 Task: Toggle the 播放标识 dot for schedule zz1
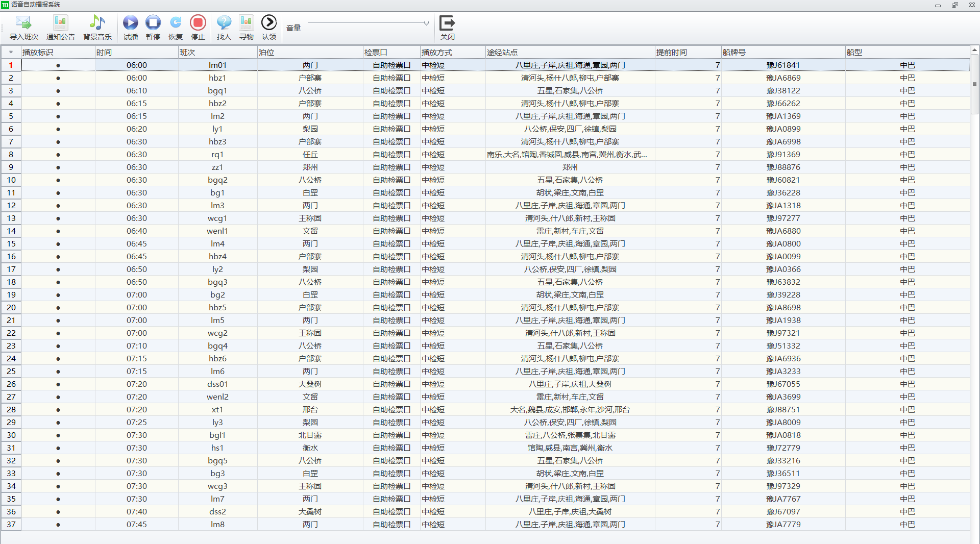tap(58, 167)
